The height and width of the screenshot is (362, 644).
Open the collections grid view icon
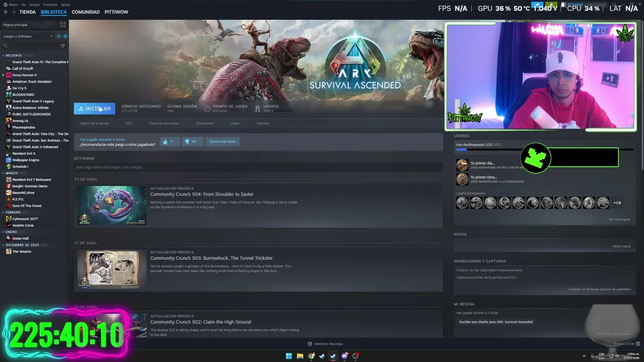[x=63, y=25]
